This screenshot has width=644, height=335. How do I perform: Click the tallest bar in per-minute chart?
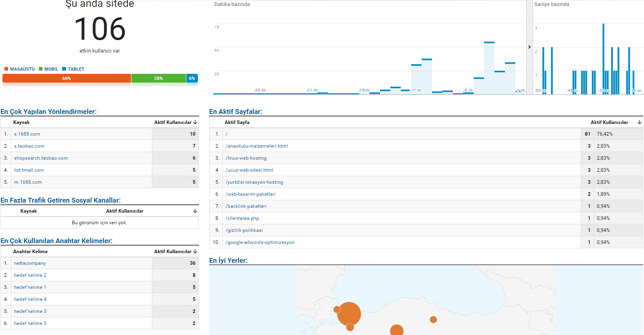[x=489, y=68]
